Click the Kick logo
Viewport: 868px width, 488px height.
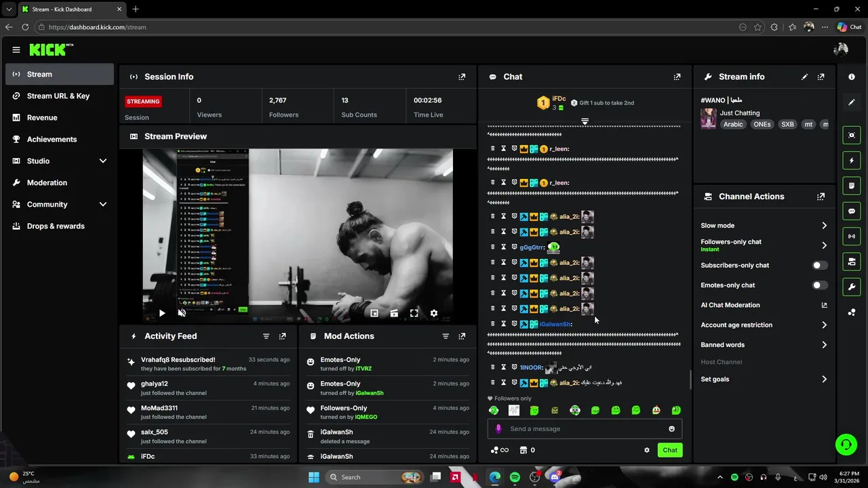point(52,49)
